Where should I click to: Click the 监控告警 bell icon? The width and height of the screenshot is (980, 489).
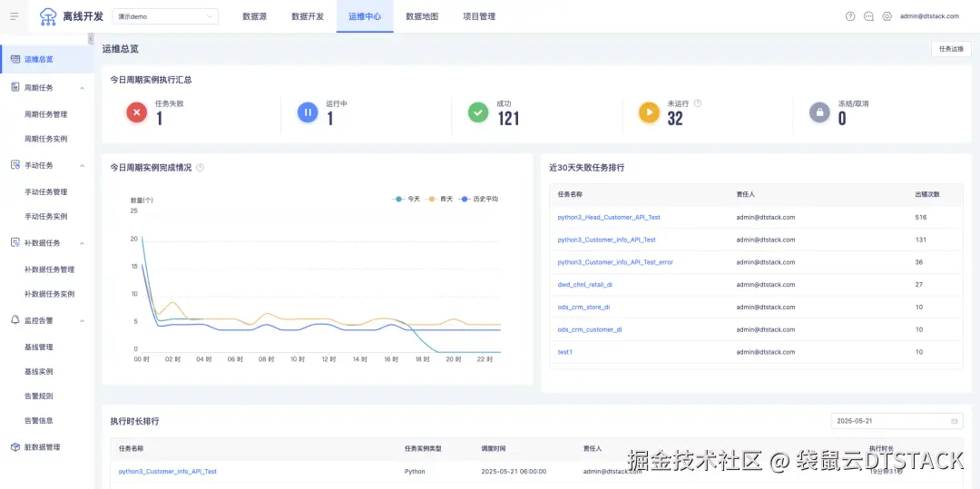(x=15, y=319)
